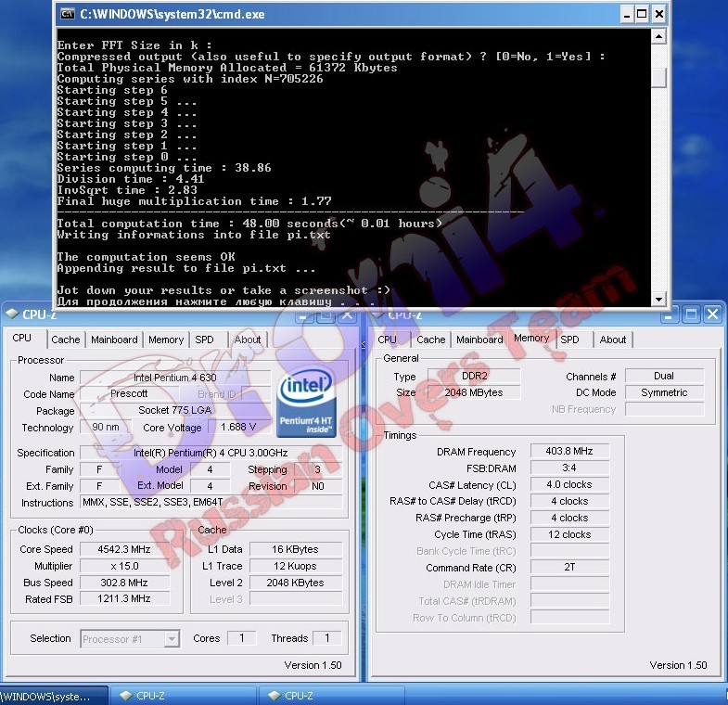
Task: Click the Specification field Intel(R) Pentium(R) 4 CPU 3.00GHz
Action: pyautogui.click(x=211, y=453)
